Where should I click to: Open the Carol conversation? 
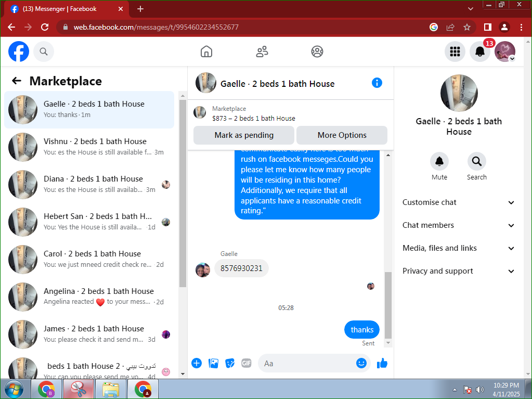tap(89, 259)
